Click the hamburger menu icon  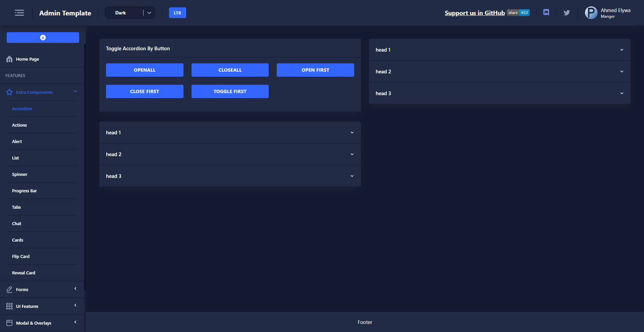[19, 13]
